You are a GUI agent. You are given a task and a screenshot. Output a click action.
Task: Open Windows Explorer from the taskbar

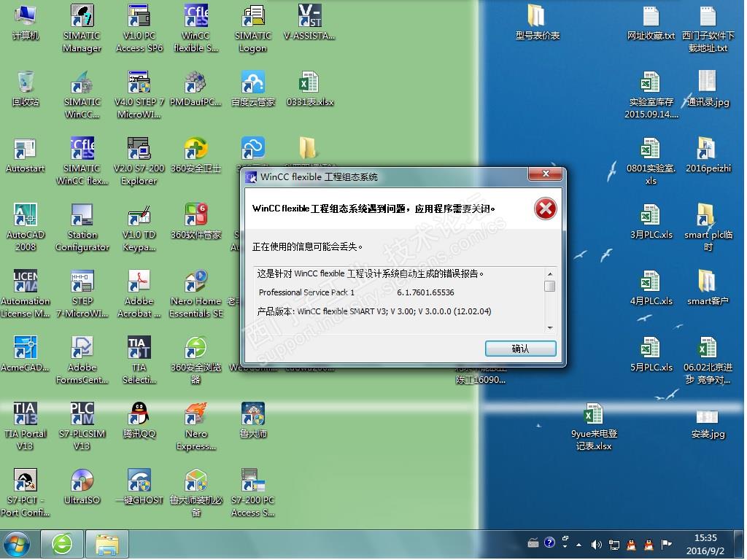(x=107, y=544)
